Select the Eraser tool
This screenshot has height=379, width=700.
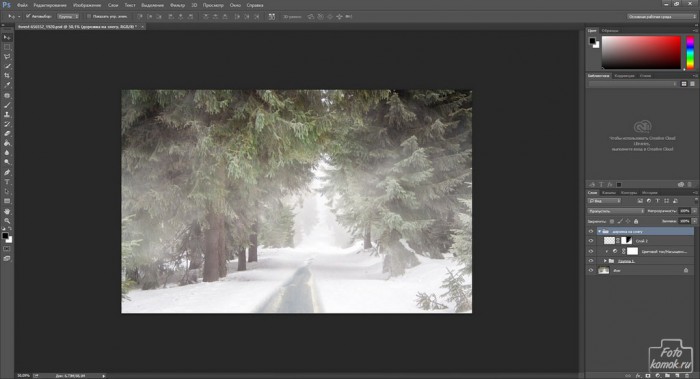[x=7, y=133]
